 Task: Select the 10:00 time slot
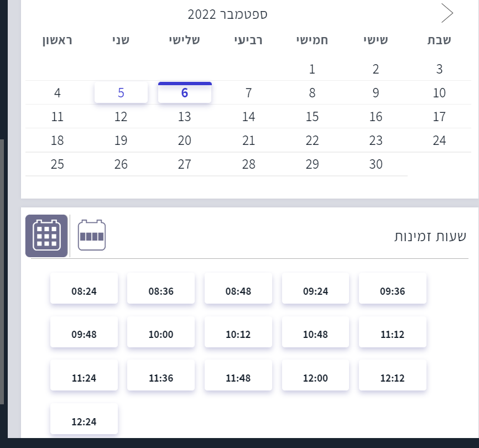(161, 335)
